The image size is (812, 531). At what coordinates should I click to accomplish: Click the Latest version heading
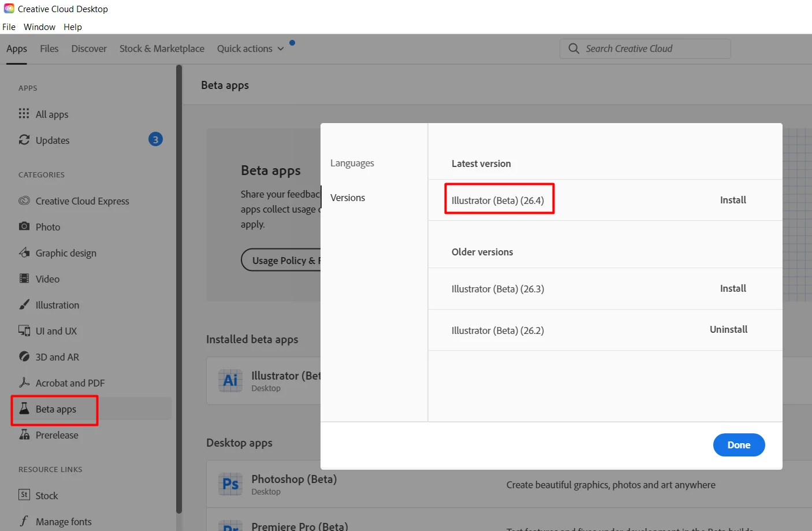pyautogui.click(x=481, y=164)
